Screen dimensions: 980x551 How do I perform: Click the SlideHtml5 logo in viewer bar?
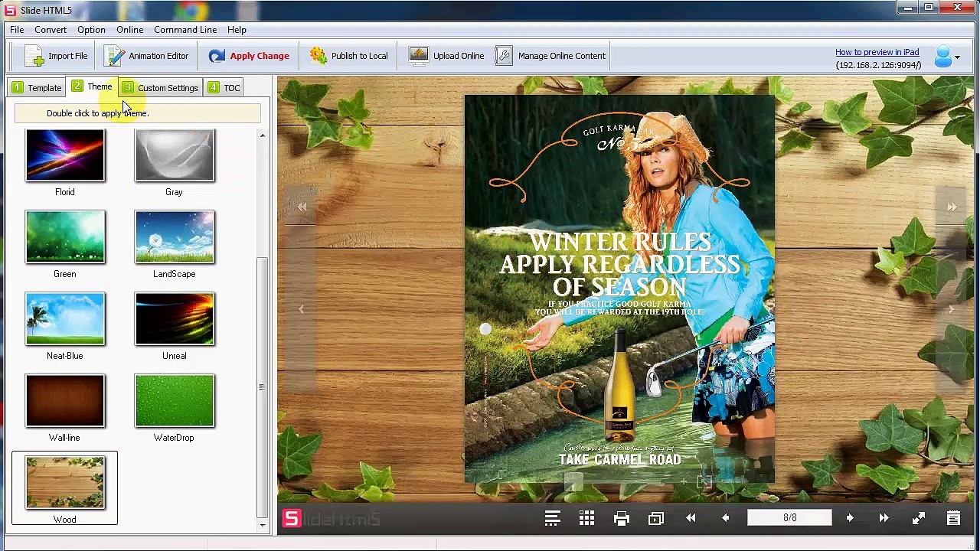331,519
